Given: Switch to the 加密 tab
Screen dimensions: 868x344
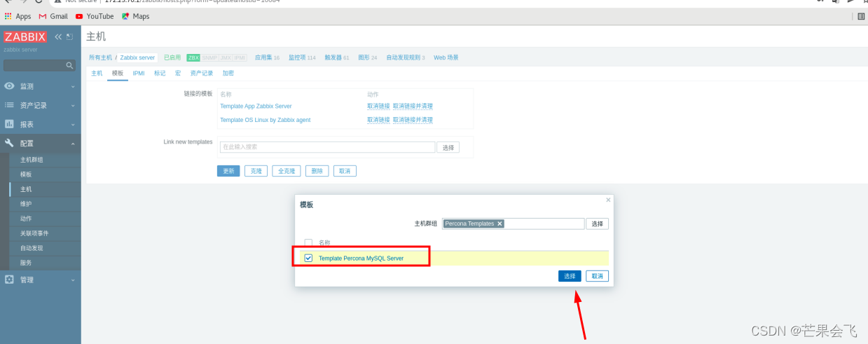Looking at the screenshot, I should pos(228,73).
